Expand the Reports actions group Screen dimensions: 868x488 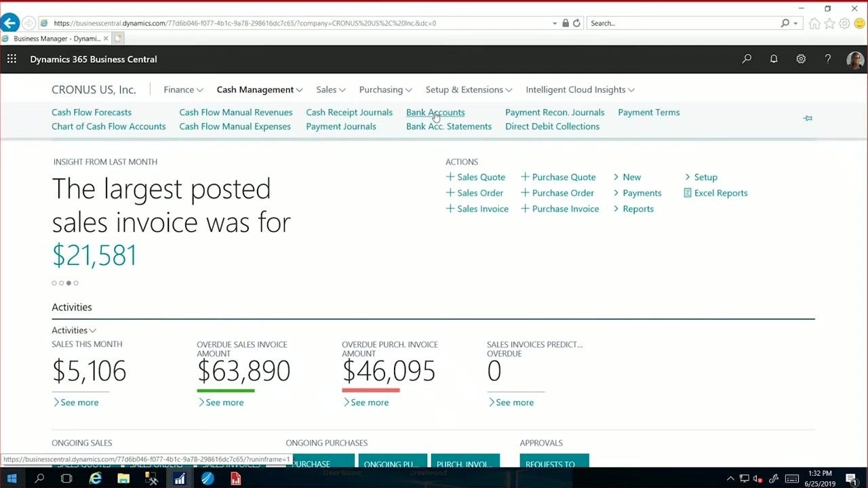633,209
